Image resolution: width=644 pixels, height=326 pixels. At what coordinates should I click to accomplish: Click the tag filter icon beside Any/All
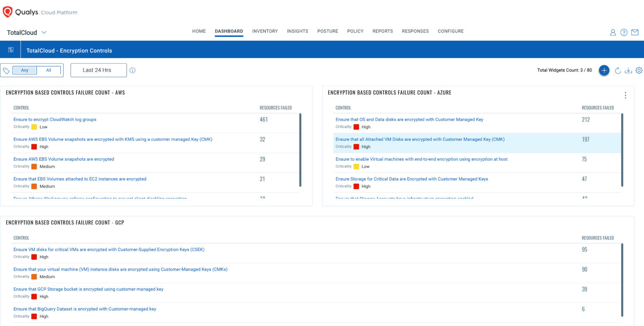click(6, 70)
